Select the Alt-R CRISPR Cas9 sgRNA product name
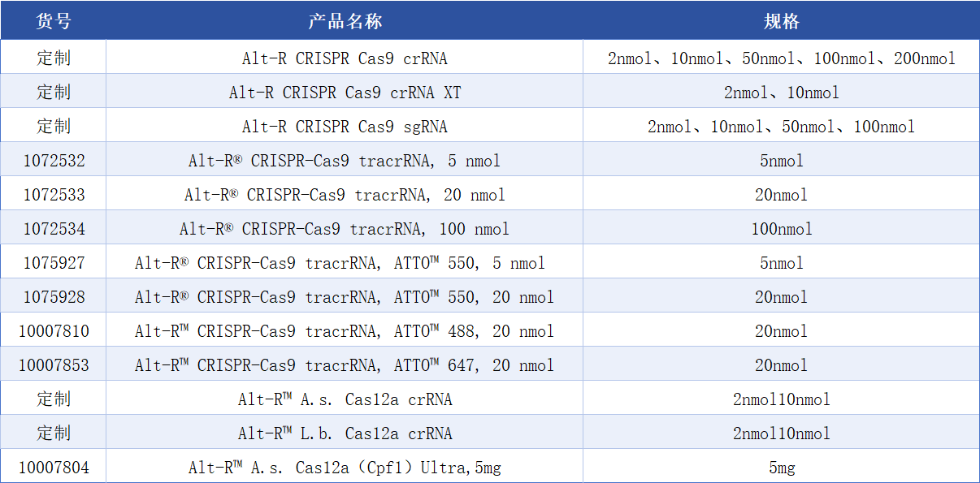Viewport: 980px width, 483px height. click(345, 127)
